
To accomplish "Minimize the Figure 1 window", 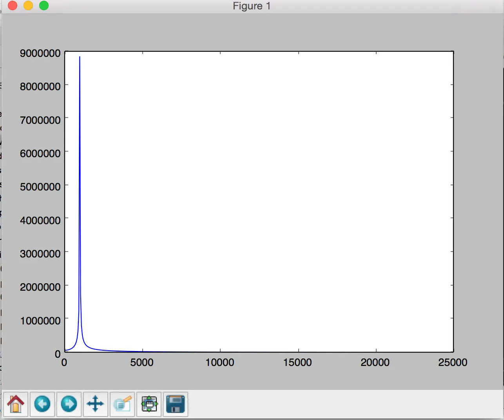I will coord(28,5).
